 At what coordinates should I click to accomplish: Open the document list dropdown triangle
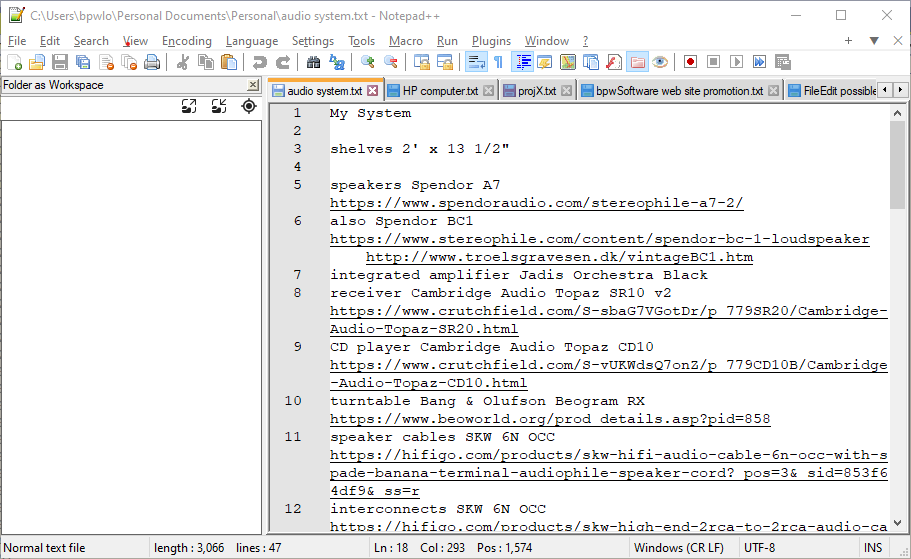pyautogui.click(x=874, y=41)
